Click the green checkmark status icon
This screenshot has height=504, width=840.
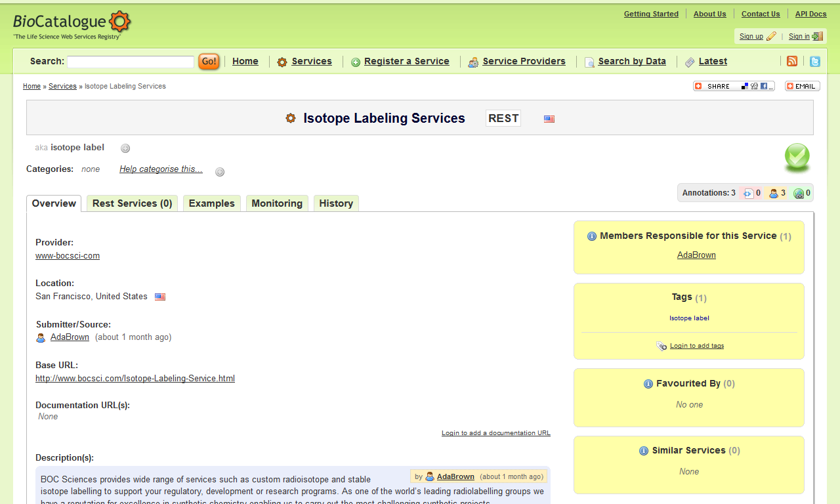797,157
